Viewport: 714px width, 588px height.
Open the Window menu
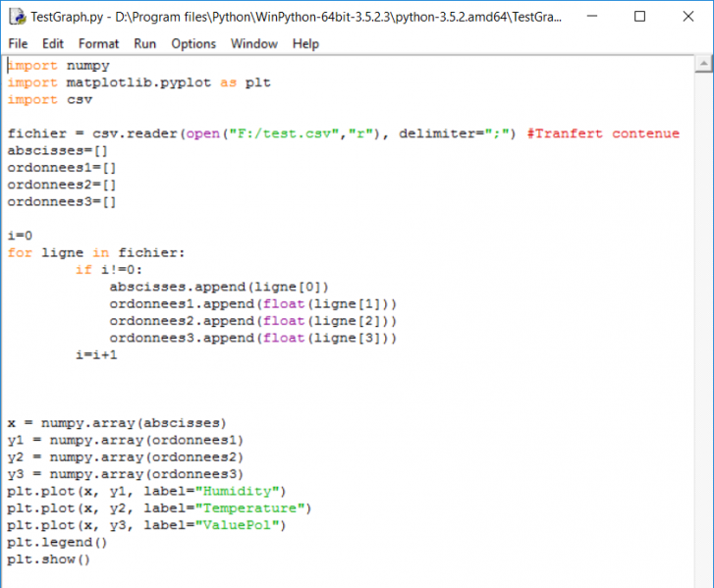click(253, 43)
